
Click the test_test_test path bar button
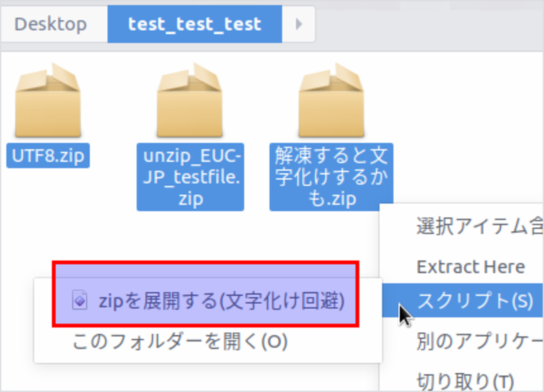[195, 24]
